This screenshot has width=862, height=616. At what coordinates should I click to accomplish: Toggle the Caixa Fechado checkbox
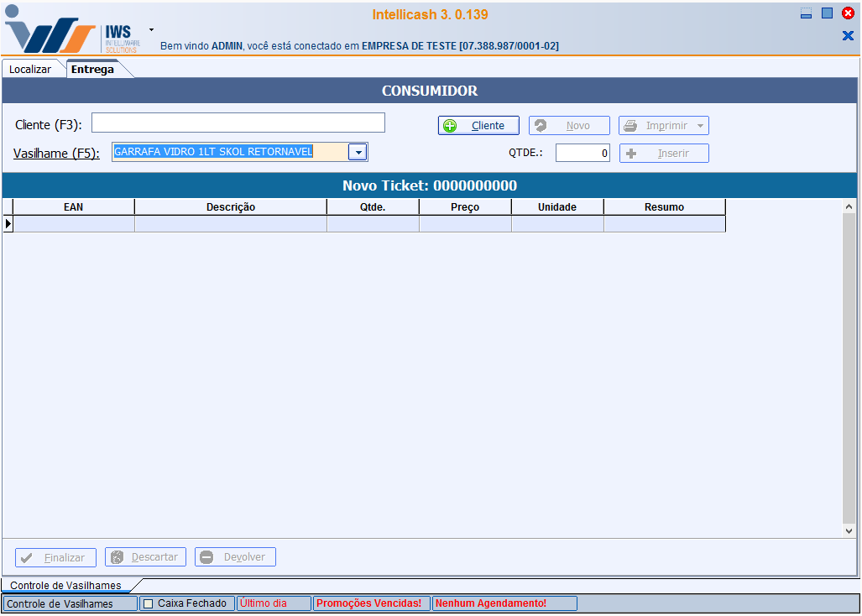coord(149,603)
